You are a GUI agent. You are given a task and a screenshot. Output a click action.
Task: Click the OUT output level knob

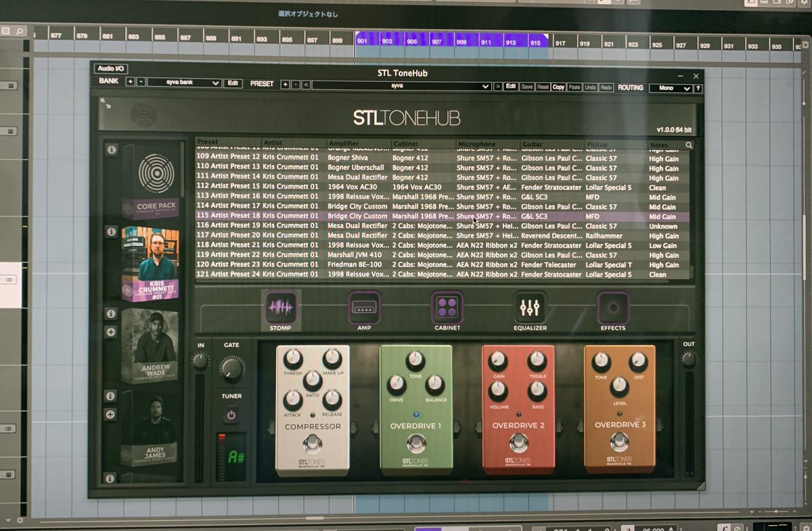(x=688, y=359)
